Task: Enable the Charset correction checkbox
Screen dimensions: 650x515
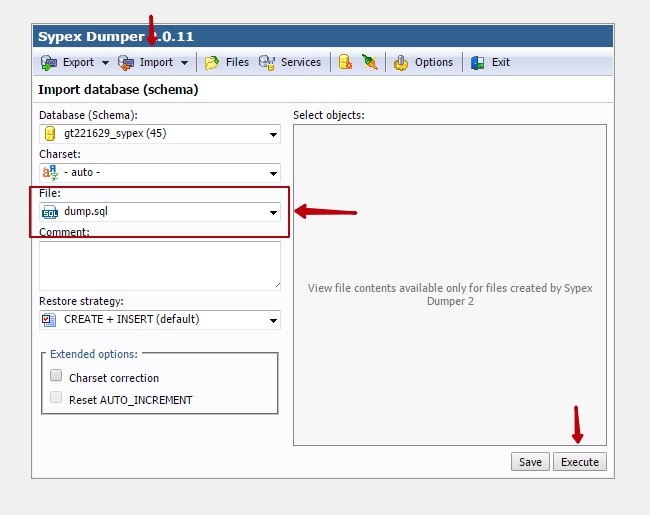Action: pyautogui.click(x=56, y=375)
